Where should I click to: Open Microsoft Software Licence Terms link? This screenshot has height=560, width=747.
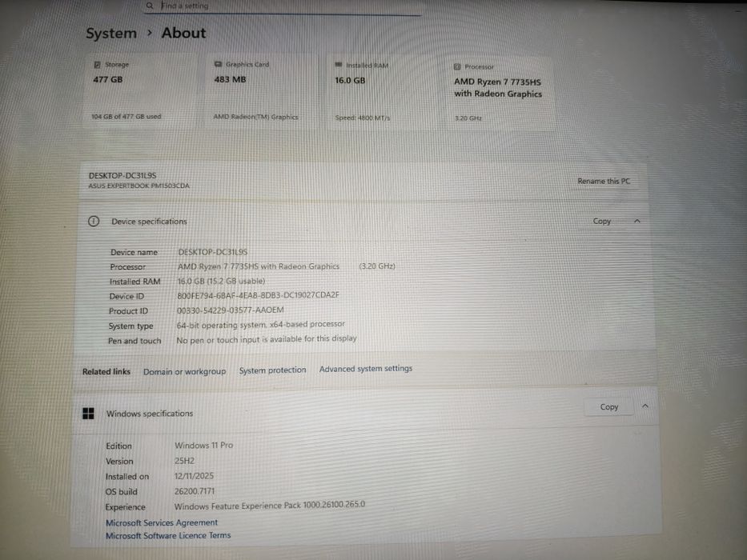tap(168, 536)
